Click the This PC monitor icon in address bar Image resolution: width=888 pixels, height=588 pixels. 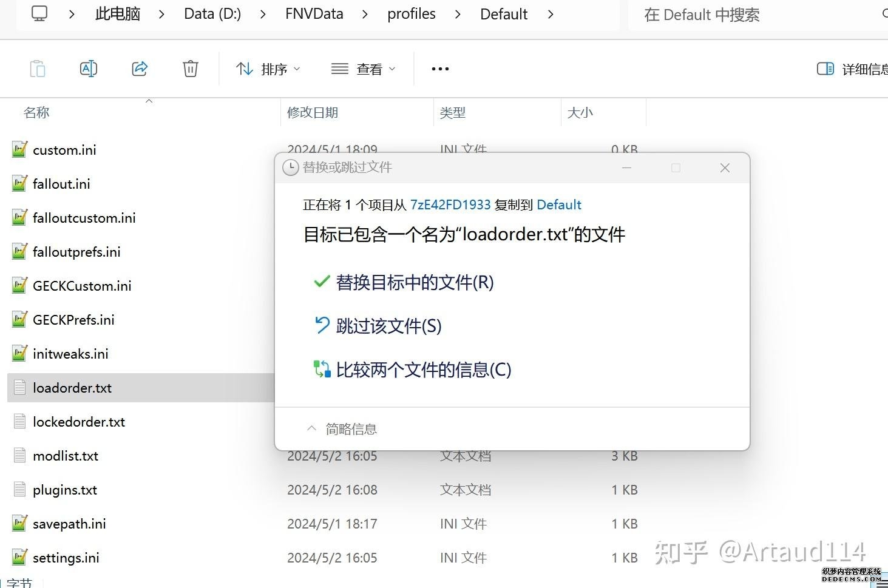point(39,14)
